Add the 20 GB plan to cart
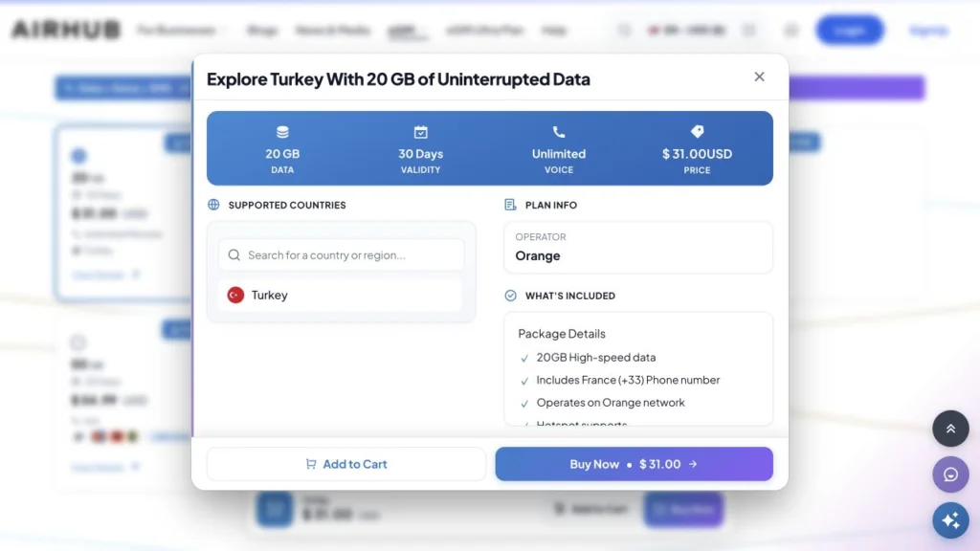 pos(346,464)
